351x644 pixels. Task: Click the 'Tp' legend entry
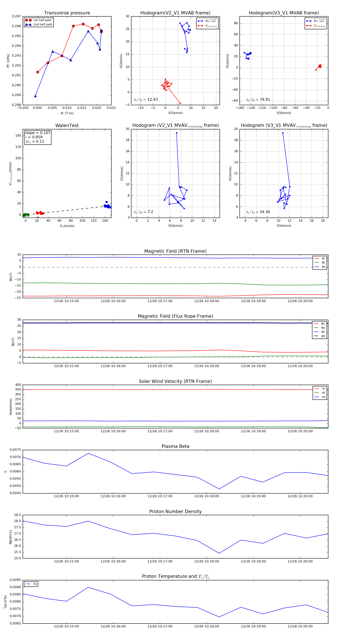[31, 584]
